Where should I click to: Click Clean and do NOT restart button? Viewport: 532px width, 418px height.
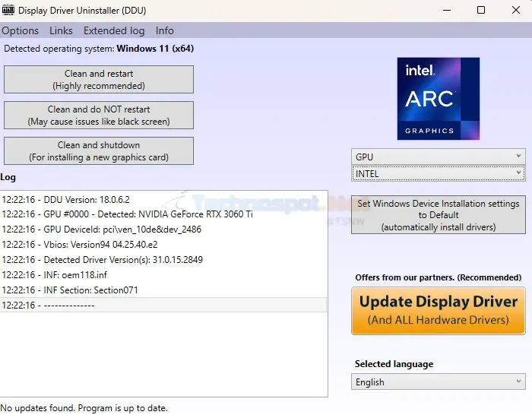(99, 115)
